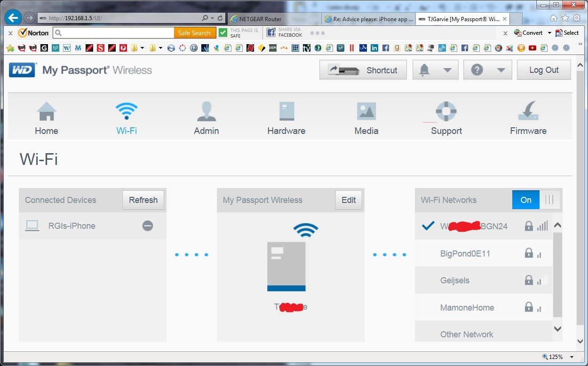Open the black G bookmark icon

[x=44, y=48]
